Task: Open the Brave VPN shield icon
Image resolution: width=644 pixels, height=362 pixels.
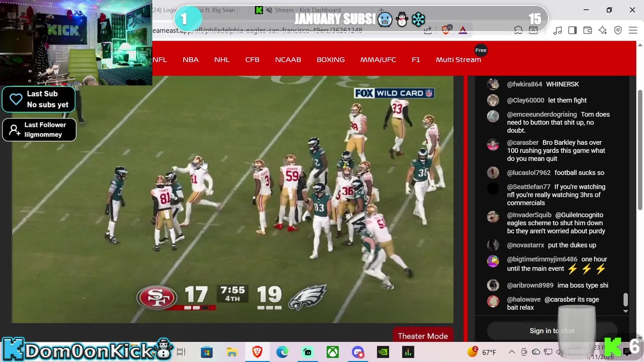Action: [x=618, y=31]
